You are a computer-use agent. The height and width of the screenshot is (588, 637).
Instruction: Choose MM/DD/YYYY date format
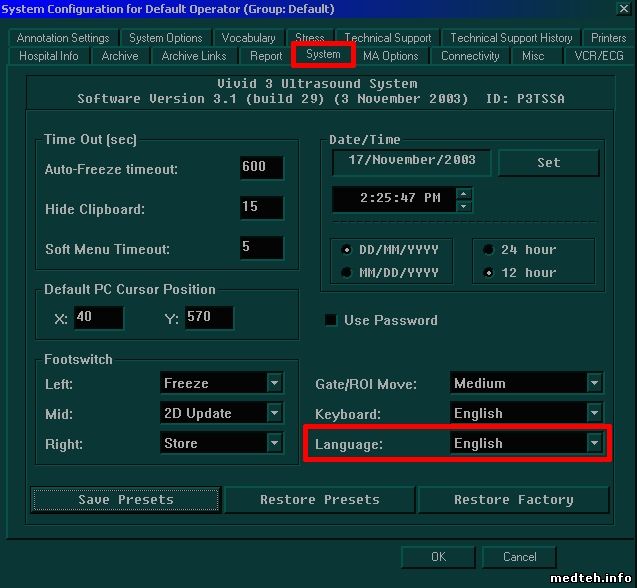346,272
